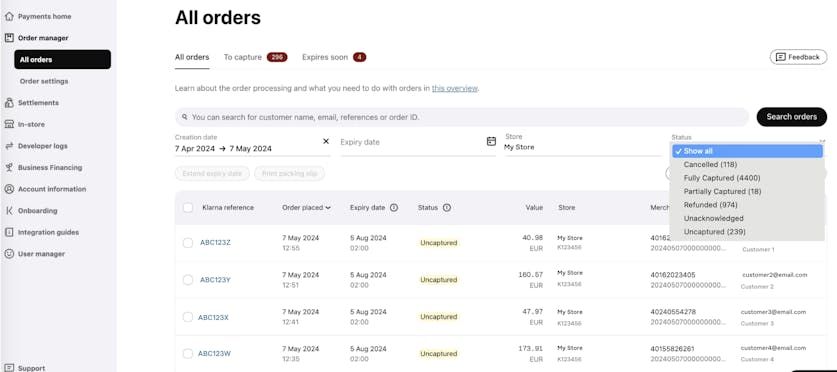837x372 pixels.
Task: Click the Extend expiry date button
Action: [212, 173]
